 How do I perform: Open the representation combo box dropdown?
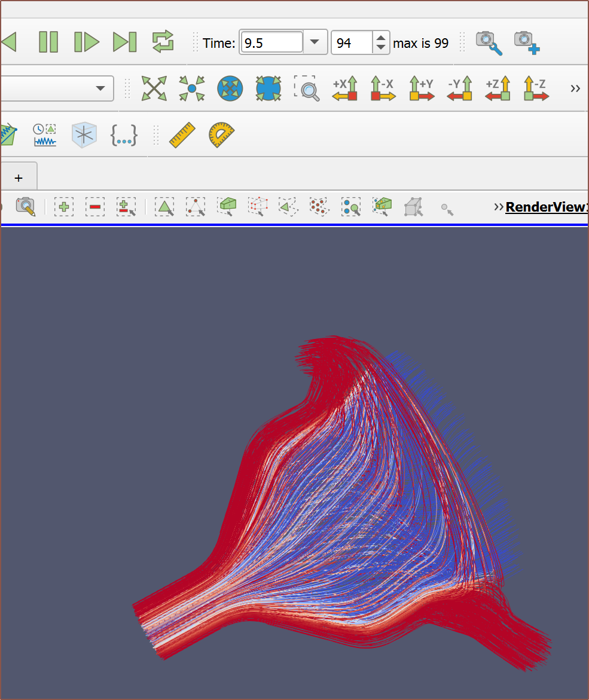pyautogui.click(x=100, y=88)
